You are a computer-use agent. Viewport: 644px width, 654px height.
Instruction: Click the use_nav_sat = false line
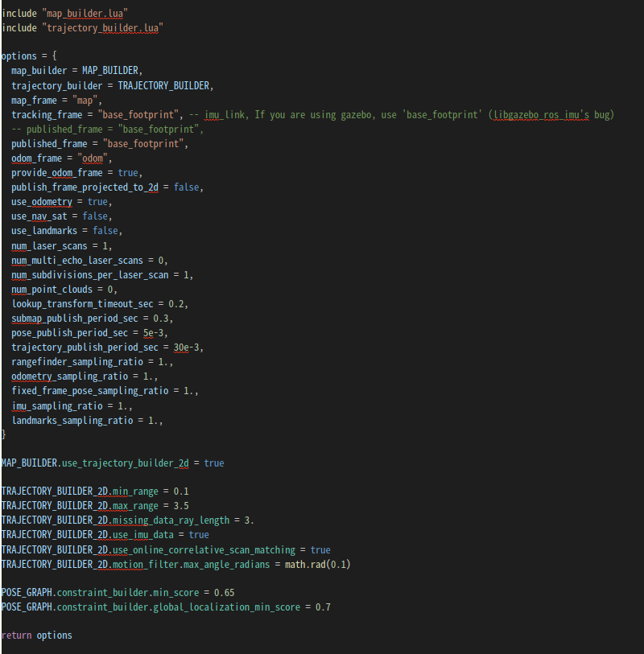(x=61, y=216)
